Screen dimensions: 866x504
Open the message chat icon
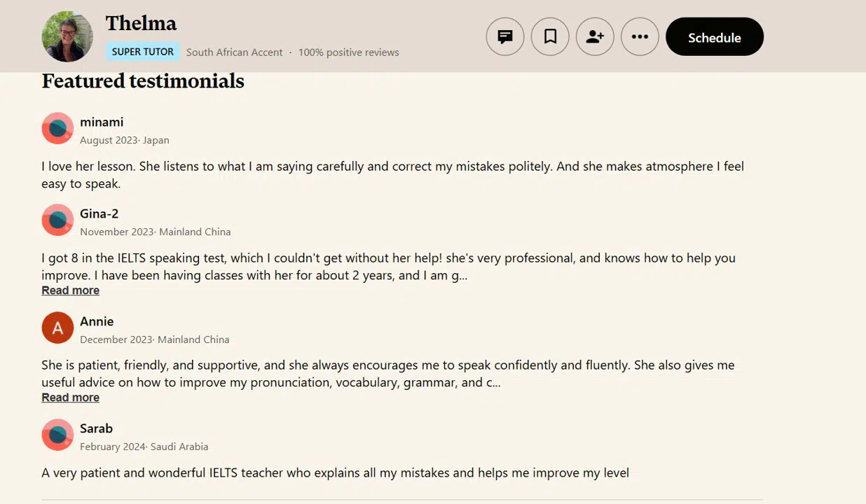pos(504,36)
